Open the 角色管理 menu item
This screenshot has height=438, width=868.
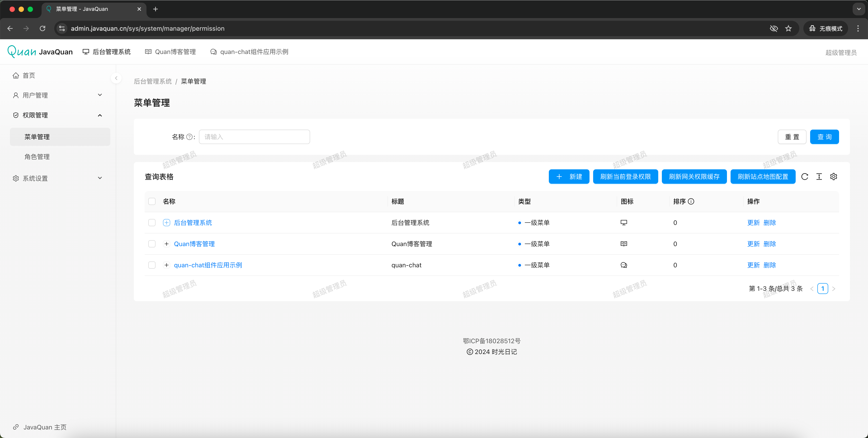coord(37,156)
